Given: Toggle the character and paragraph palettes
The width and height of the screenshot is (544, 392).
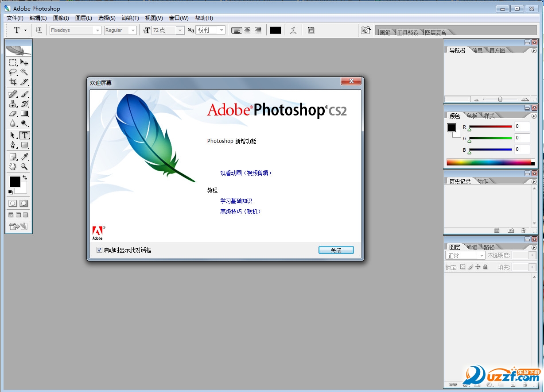Looking at the screenshot, I should point(311,30).
